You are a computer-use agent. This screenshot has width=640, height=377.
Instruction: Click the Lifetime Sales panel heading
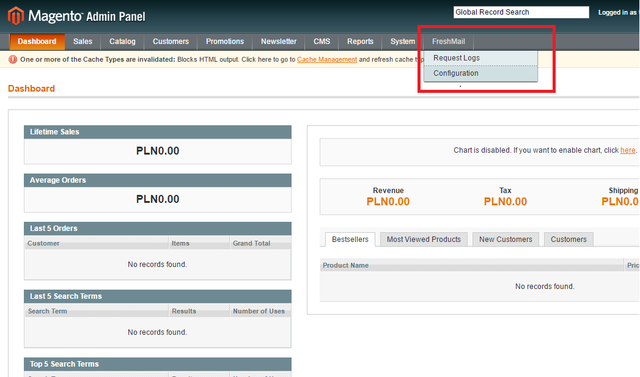click(158, 132)
